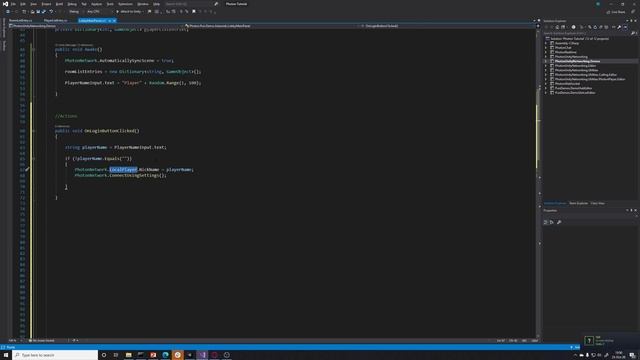Click Properties panel Property Pages wrench icon
The width and height of the screenshot is (640, 360).
click(559, 222)
